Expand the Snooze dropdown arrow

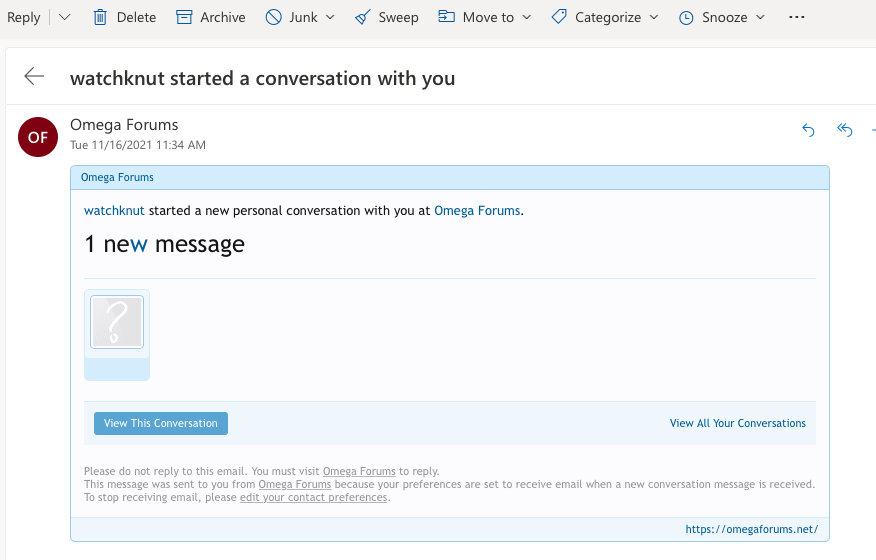point(760,17)
